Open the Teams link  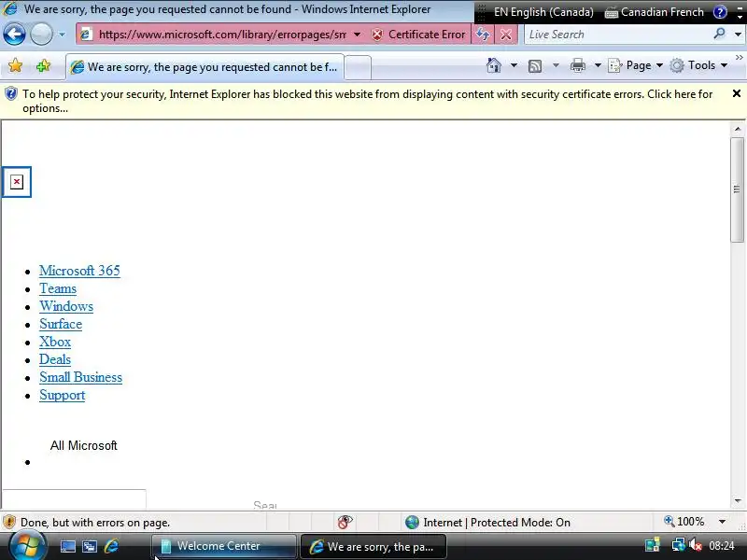click(58, 288)
